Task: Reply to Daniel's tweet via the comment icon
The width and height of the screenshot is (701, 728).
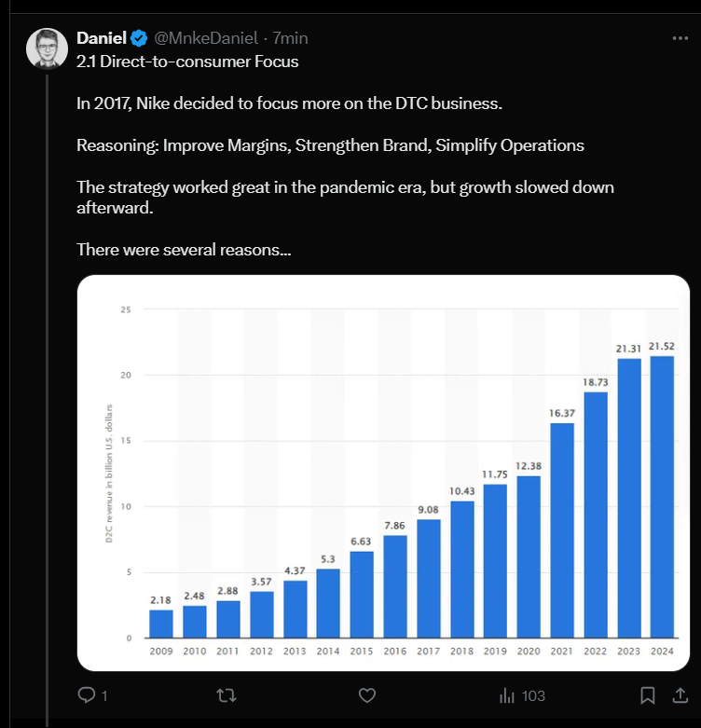Action: click(87, 695)
